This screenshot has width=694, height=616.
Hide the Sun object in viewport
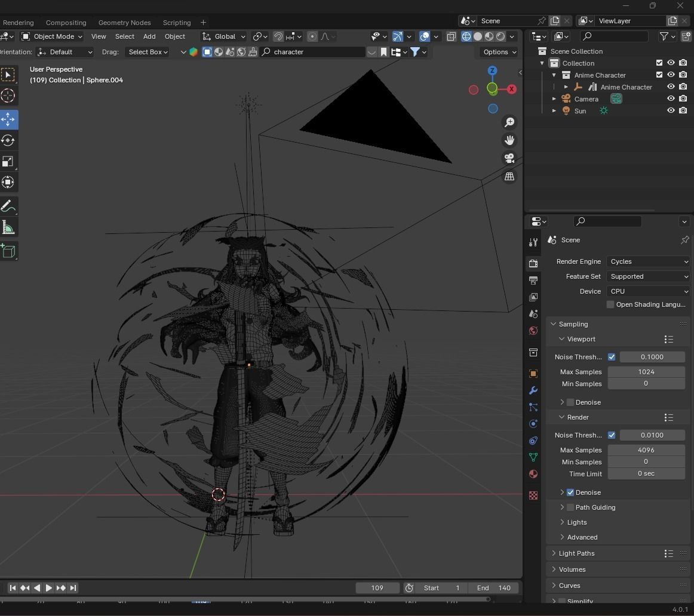(671, 110)
